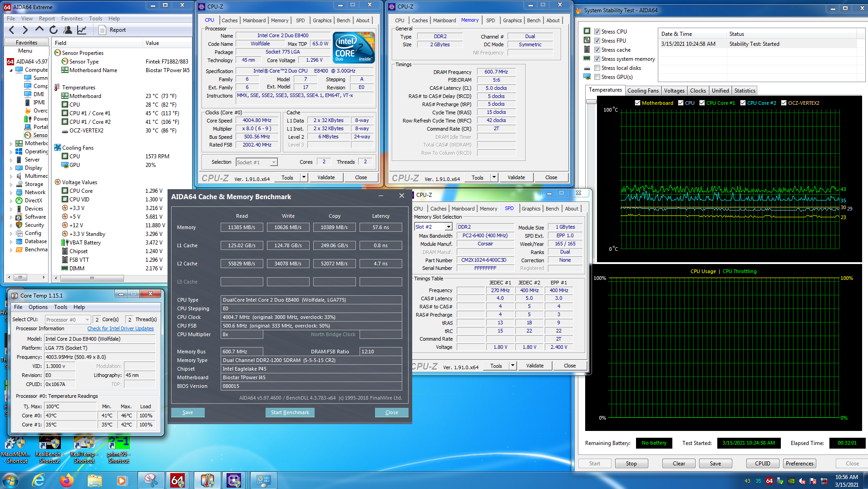Toggle the Stress FPU checkbox
868x489 pixels.
tap(597, 41)
